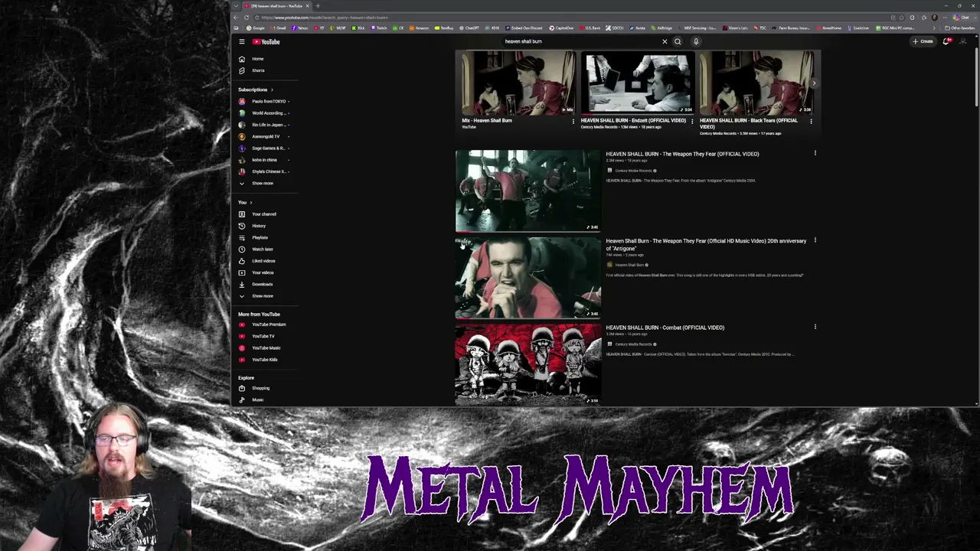The height and width of the screenshot is (551, 980).
Task: Open options menu for the Black Tears video
Action: [x=811, y=121]
